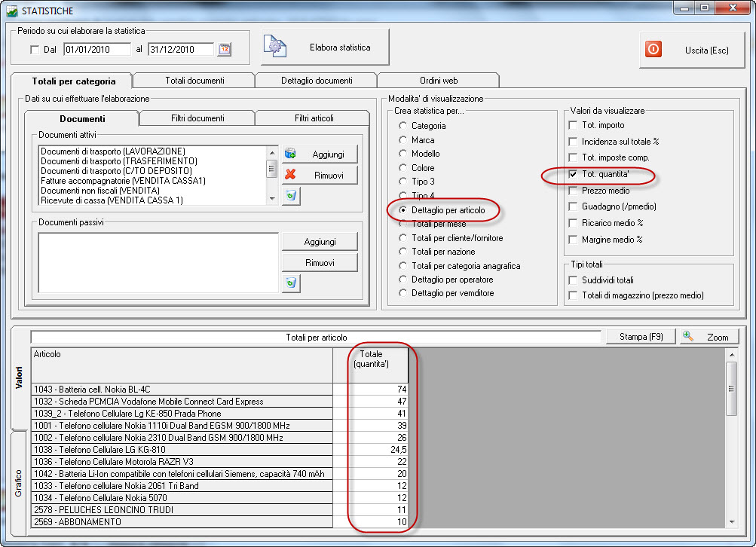756x547 pixels.
Task: Click the Elabora statistica button label
Action: pyautogui.click(x=340, y=47)
